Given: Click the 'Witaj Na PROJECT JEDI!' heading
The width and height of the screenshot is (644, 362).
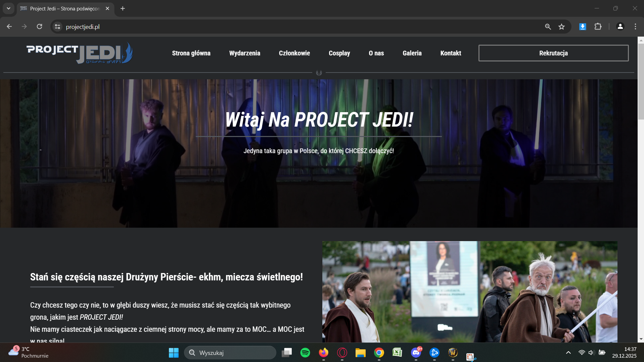Looking at the screenshot, I should click(x=319, y=120).
